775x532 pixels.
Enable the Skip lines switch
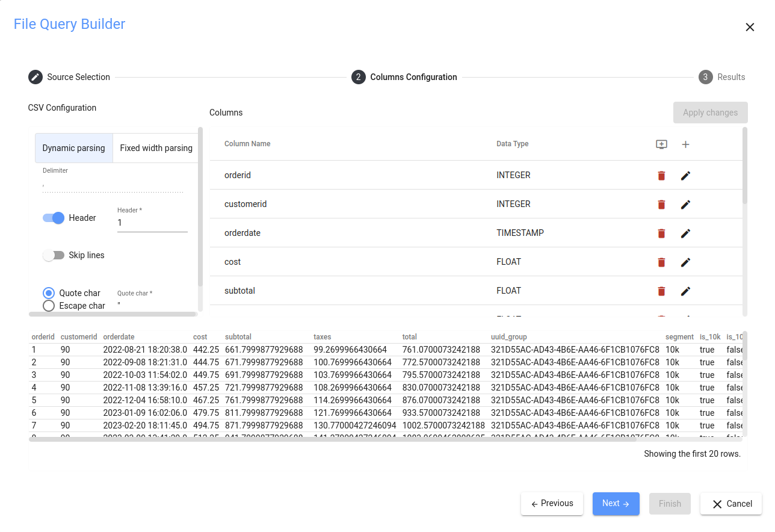(54, 255)
